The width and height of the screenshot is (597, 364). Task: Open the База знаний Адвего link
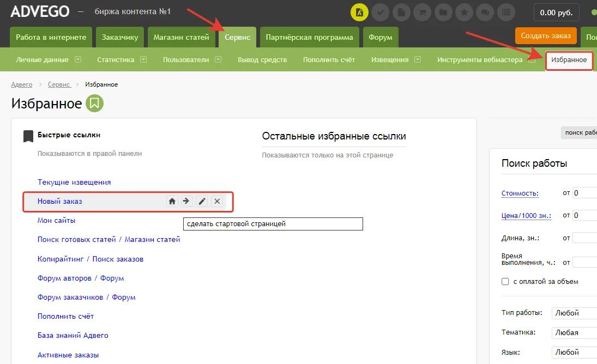tap(72, 335)
